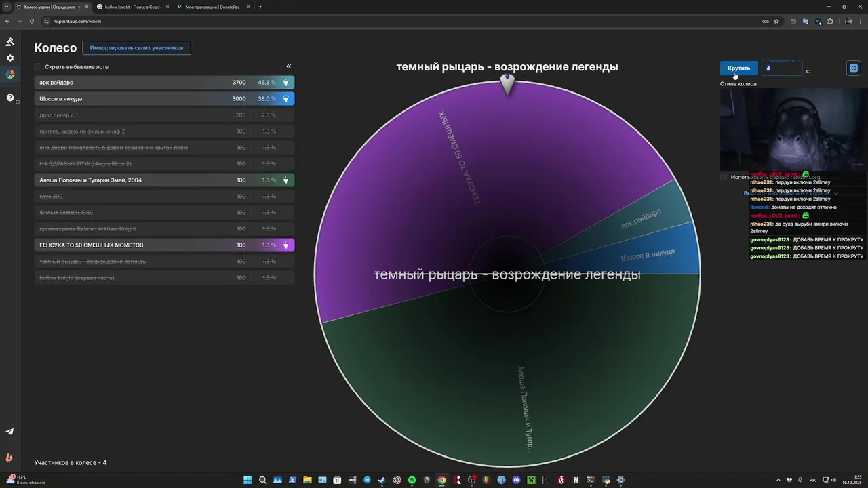Select the груз 200 row
Viewport: 868px width, 488px height.
pyautogui.click(x=165, y=197)
